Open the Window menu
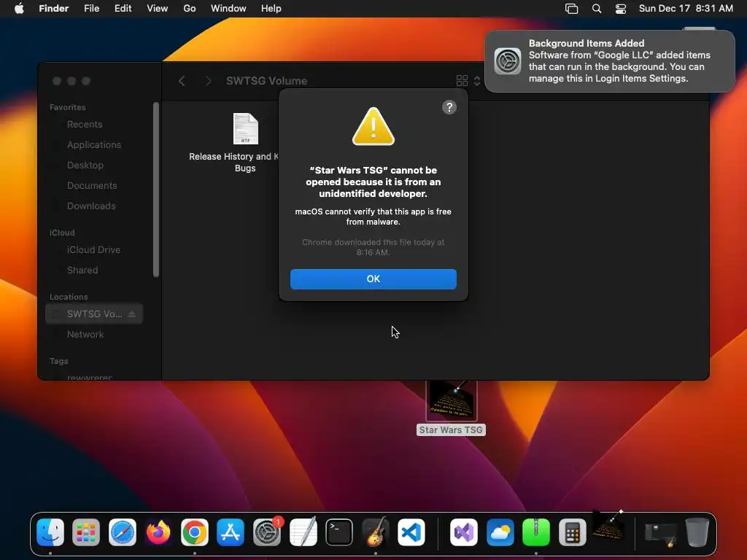747x560 pixels. tap(228, 9)
